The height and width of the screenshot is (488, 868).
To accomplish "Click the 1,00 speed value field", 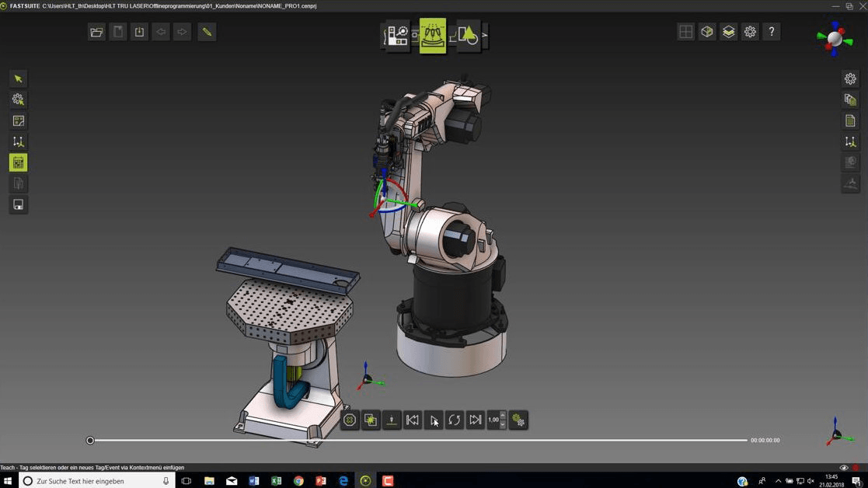I will (493, 420).
